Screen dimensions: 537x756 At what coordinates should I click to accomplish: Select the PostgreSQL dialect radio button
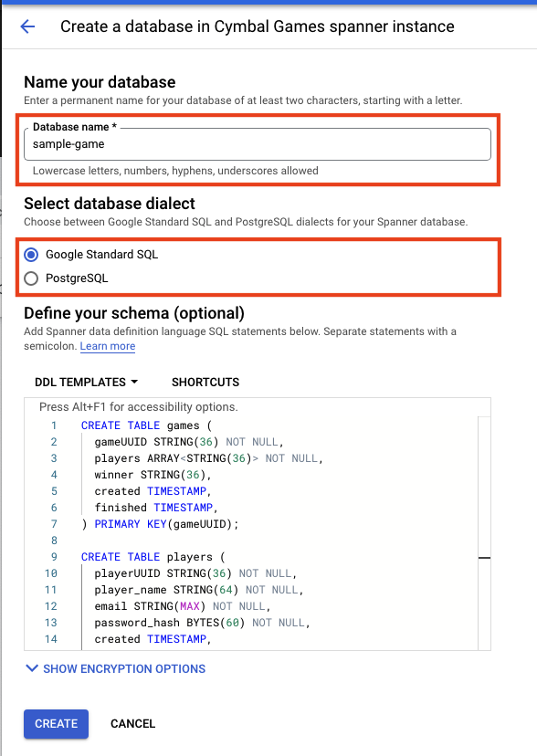click(31, 278)
